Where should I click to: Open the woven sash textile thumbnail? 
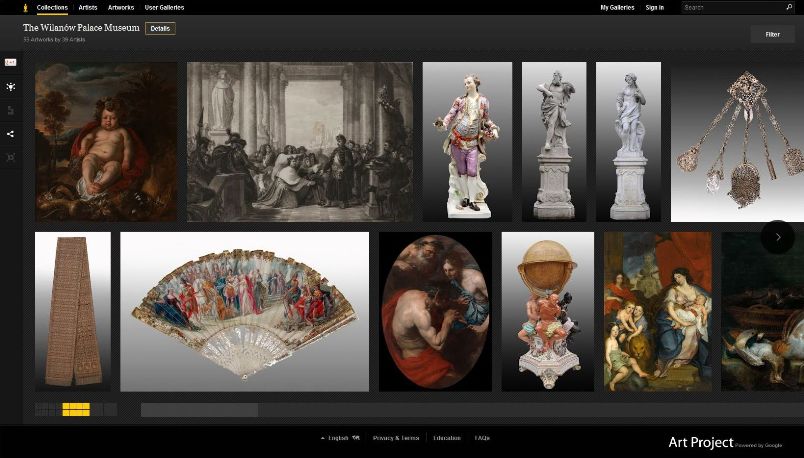tap(73, 312)
